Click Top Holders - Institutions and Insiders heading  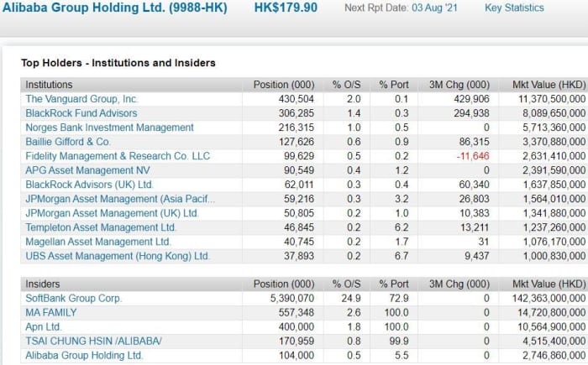tap(118, 63)
